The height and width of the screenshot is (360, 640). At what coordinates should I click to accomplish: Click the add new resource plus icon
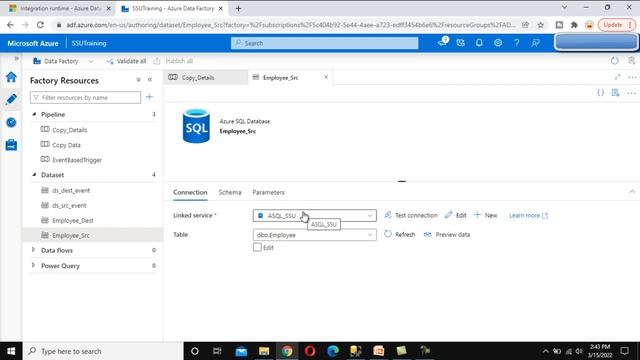(149, 97)
